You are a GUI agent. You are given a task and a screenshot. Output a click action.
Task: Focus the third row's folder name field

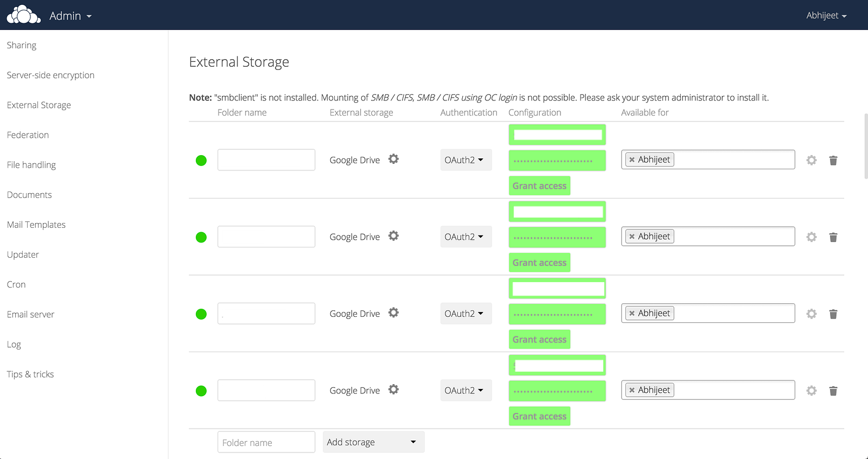coord(266,314)
